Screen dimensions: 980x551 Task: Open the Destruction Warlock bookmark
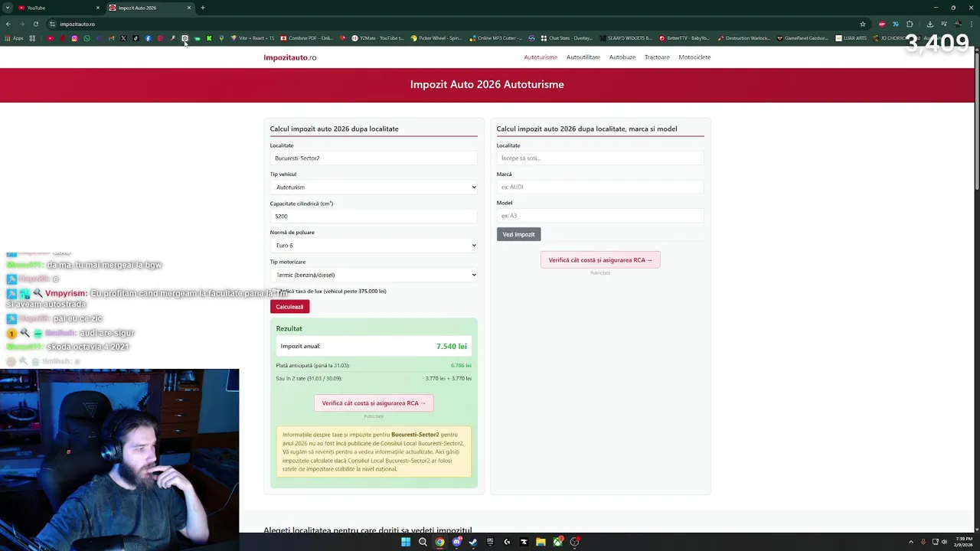pyautogui.click(x=743, y=38)
